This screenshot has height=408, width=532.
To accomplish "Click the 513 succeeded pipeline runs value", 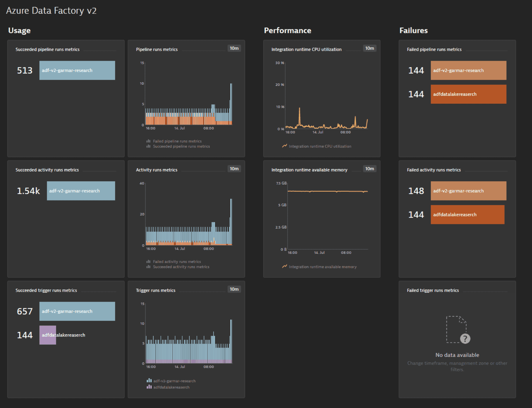I will click(x=25, y=70).
